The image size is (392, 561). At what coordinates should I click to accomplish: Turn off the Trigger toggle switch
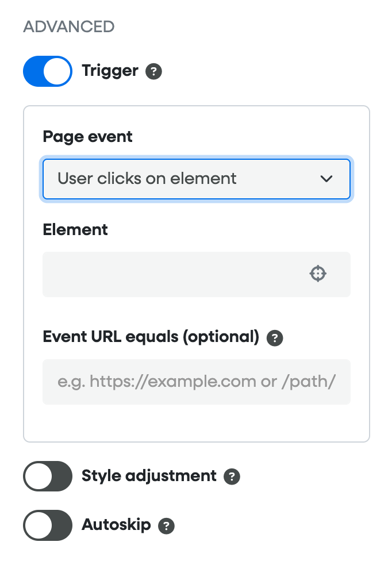(x=48, y=71)
